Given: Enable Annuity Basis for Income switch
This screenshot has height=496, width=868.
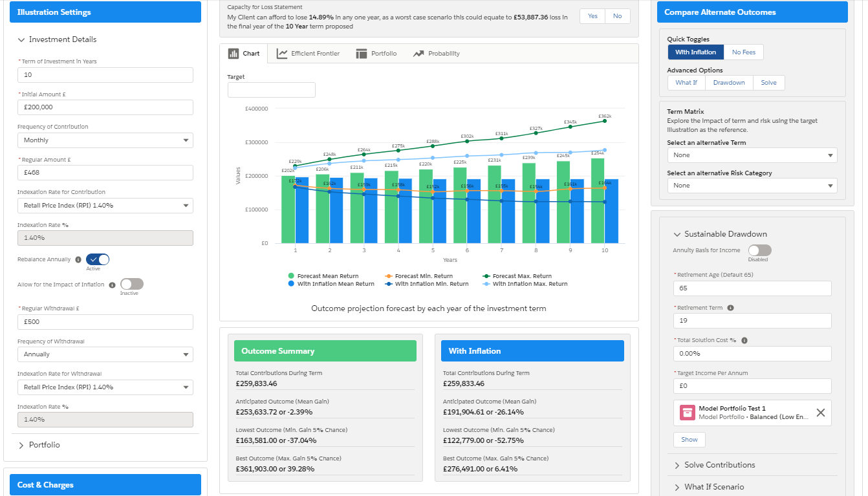Looking at the screenshot, I should [x=760, y=250].
